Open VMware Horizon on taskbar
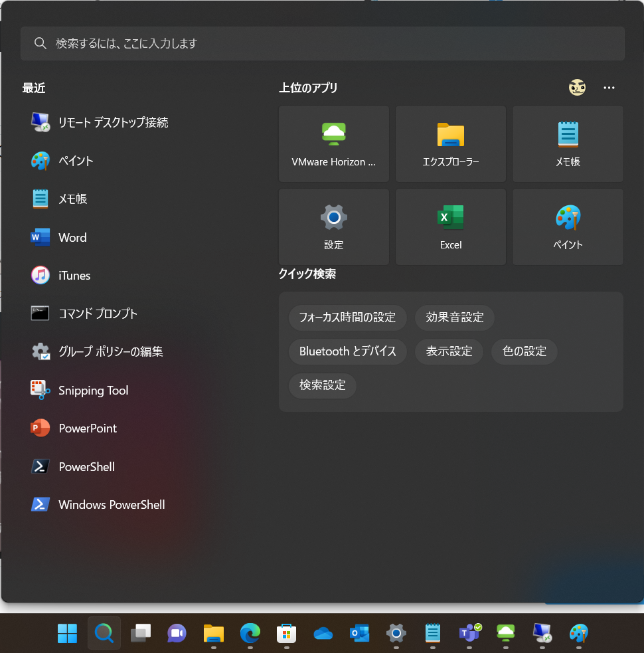The image size is (644, 653). [506, 633]
